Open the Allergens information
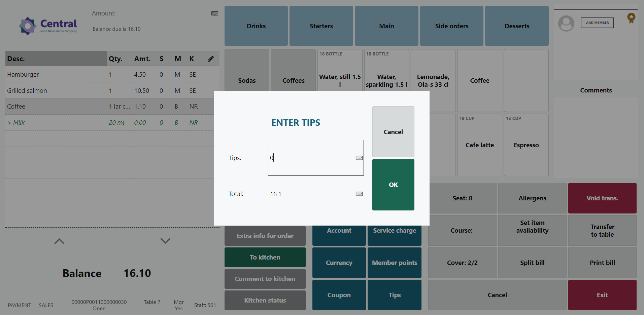 pos(532,198)
